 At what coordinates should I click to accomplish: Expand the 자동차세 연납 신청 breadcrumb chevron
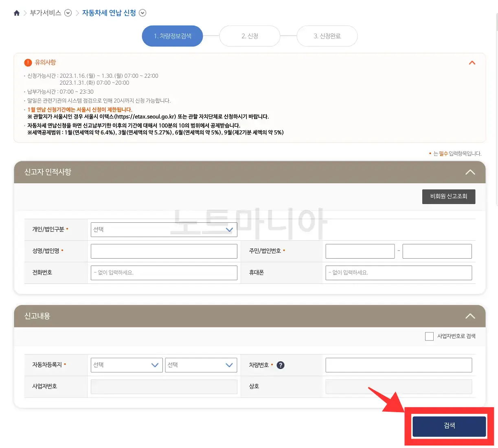tap(142, 13)
